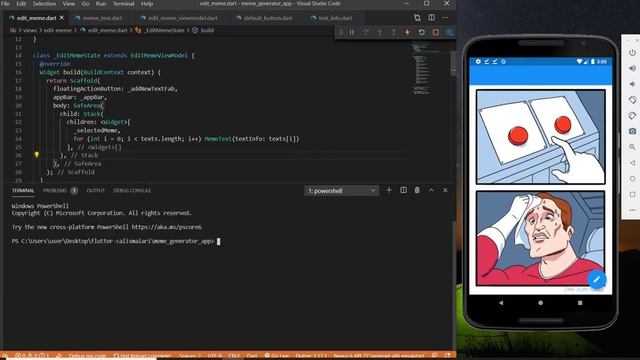The width and height of the screenshot is (640, 360).
Task: Select the PROBLEMS panel tab
Action: click(55, 191)
